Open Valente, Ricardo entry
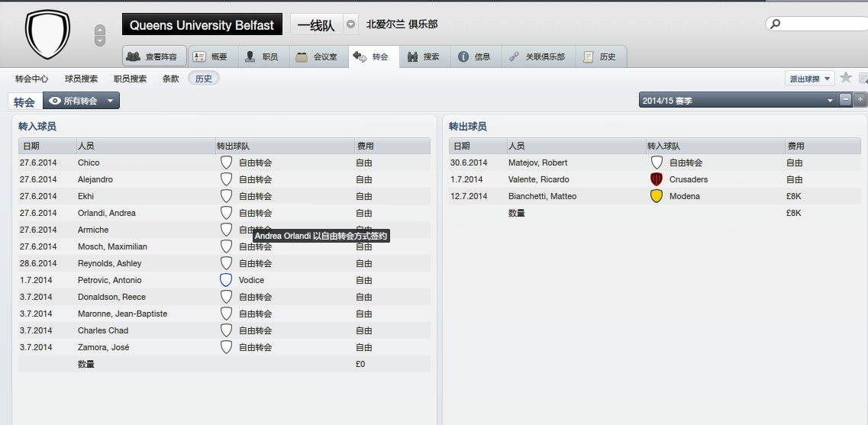 click(539, 179)
